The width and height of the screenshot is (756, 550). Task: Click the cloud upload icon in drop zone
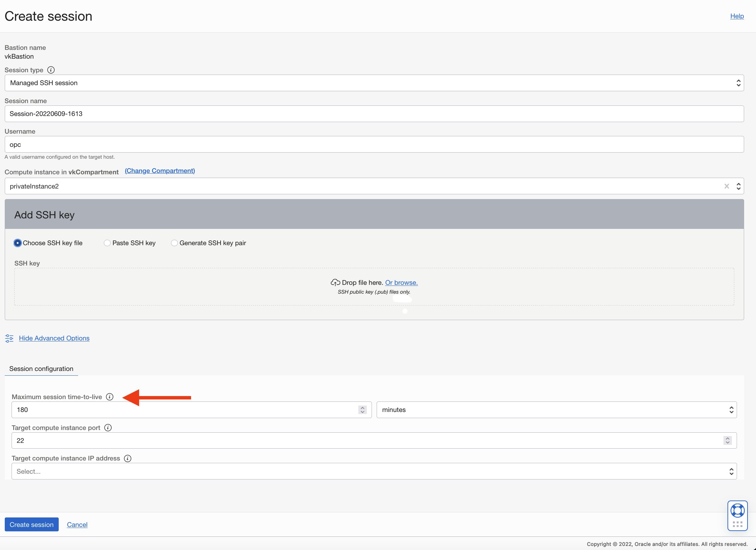click(335, 282)
